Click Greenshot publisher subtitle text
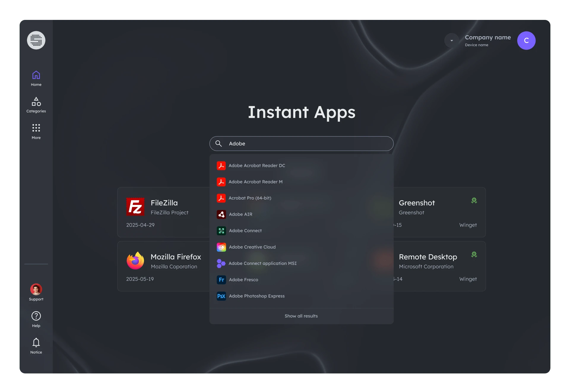This screenshot has height=392, width=570. pyautogui.click(x=411, y=213)
